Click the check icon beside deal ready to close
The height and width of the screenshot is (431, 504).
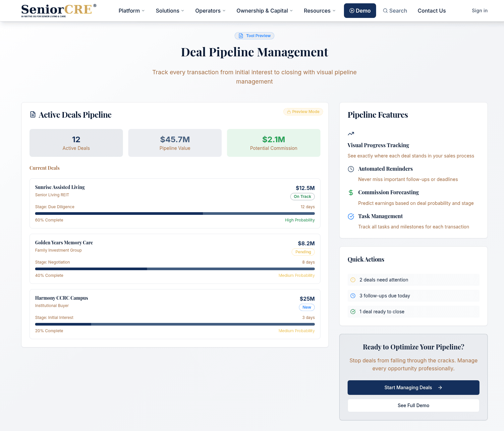click(353, 312)
